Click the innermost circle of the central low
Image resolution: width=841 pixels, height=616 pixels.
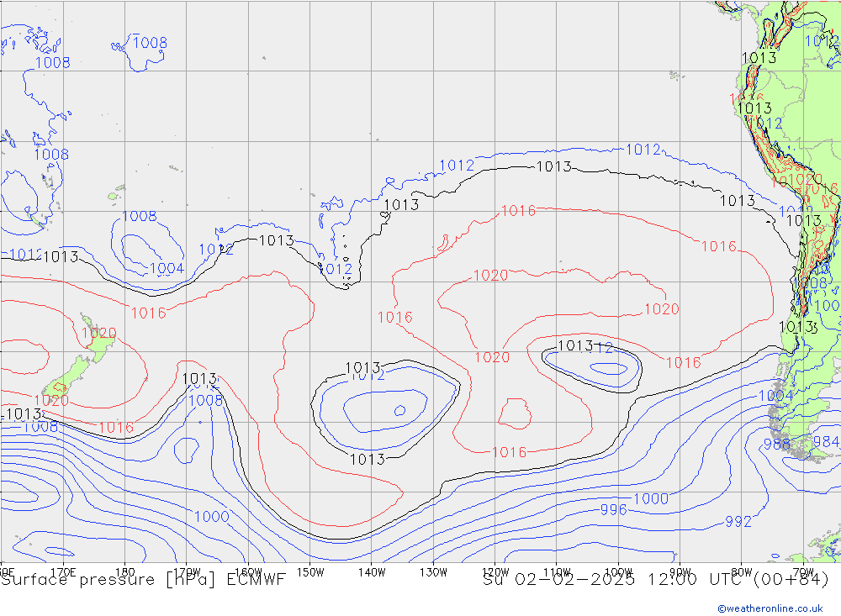click(399, 411)
